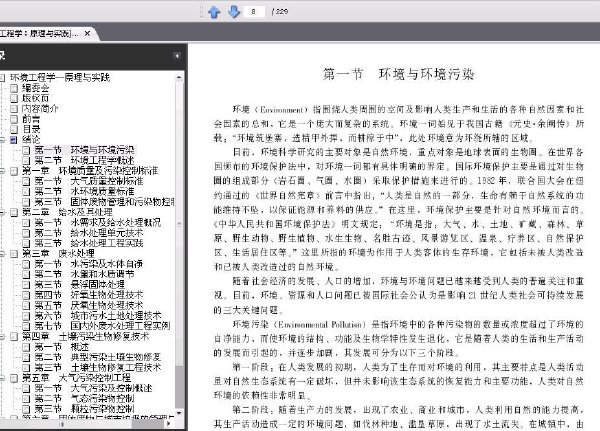Collapse the 第五章 大气污染控制工程 node
Screen dimensions: 600x431
coord(2,378)
